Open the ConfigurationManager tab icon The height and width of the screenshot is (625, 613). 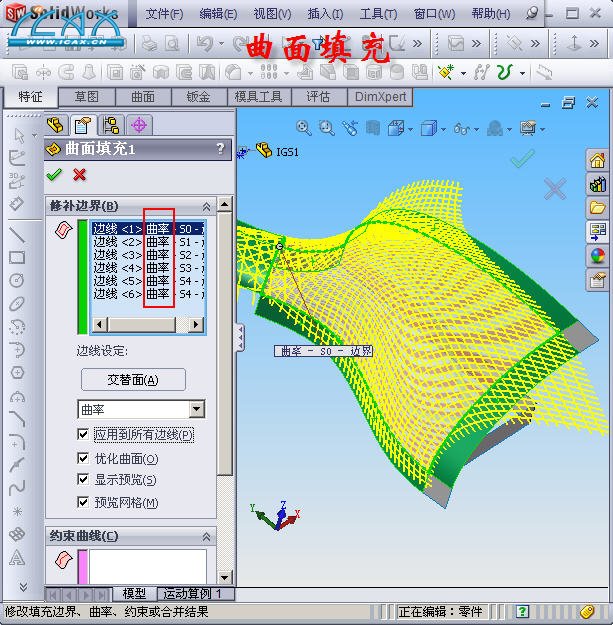pos(111,125)
